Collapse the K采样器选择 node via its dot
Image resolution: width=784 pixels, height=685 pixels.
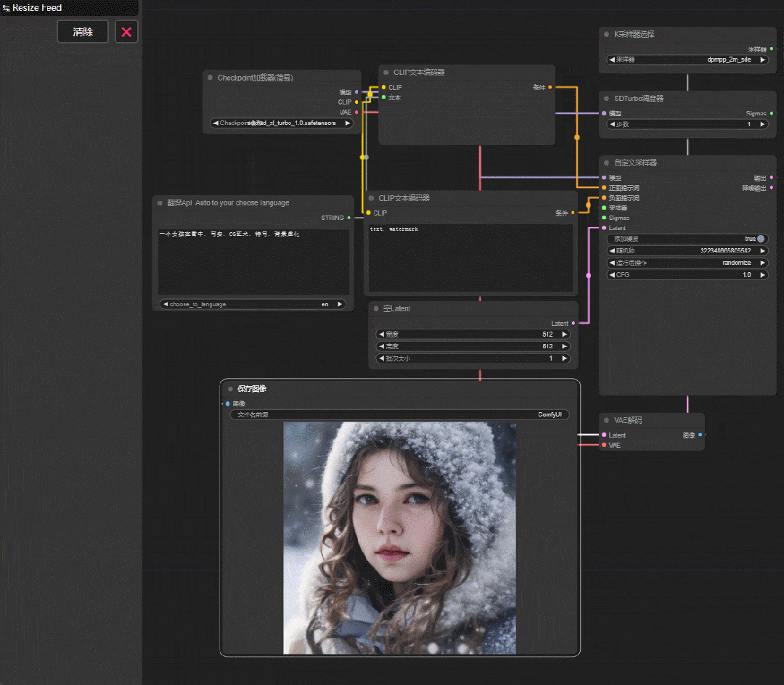pyautogui.click(x=606, y=34)
